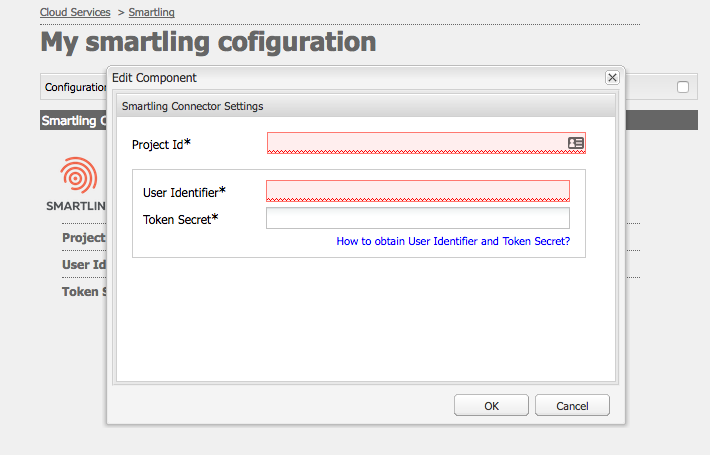710x455 pixels.
Task: Dismiss the dialog with Cancel
Action: 572,405
